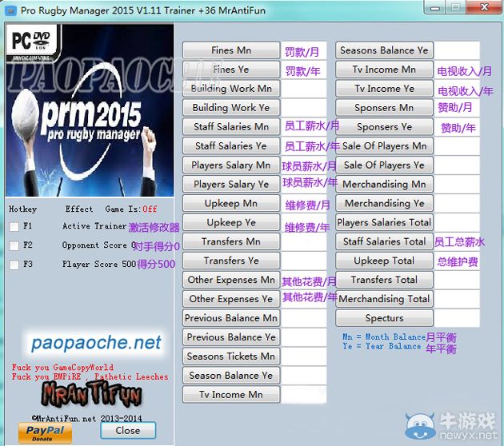Select the Building Work Ye button
The height and width of the screenshot is (446, 504).
[231, 108]
